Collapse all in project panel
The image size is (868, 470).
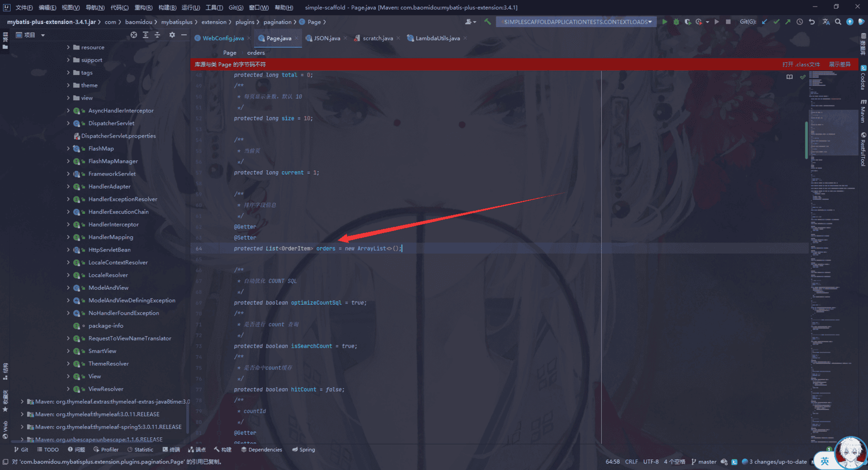point(157,35)
